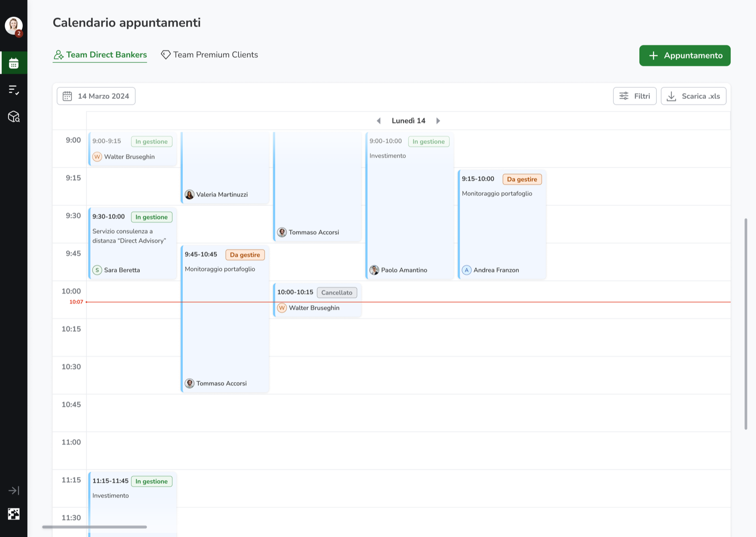Click the In gestione badge on 9:30-10:00

pos(152,217)
